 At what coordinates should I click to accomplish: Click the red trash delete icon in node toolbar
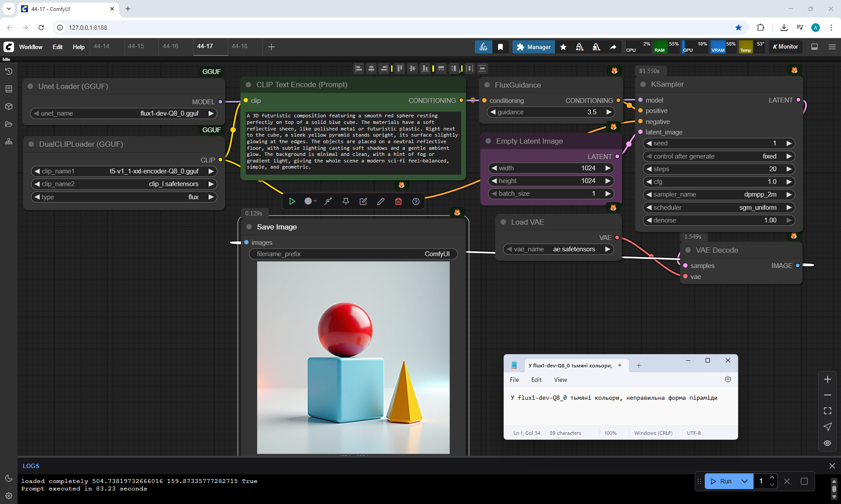pyautogui.click(x=398, y=201)
